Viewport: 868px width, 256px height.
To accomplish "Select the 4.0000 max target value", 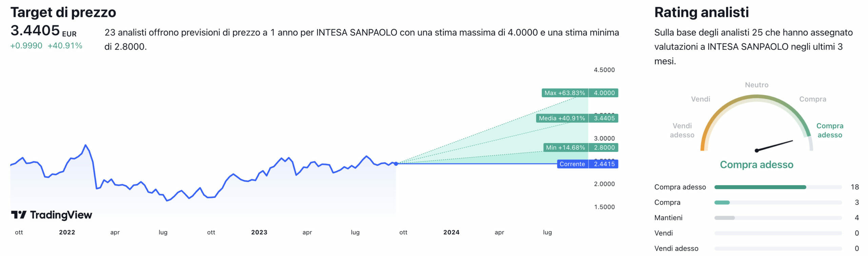I will pyautogui.click(x=604, y=93).
